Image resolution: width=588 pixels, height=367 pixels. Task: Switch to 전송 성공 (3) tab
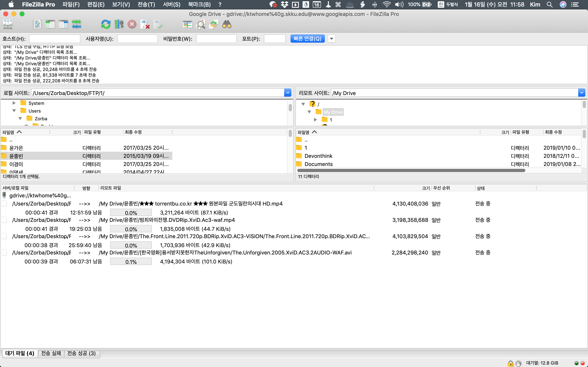point(81,353)
